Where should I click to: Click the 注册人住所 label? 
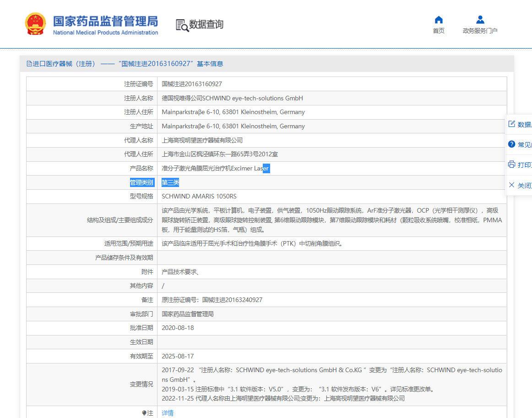click(x=138, y=112)
